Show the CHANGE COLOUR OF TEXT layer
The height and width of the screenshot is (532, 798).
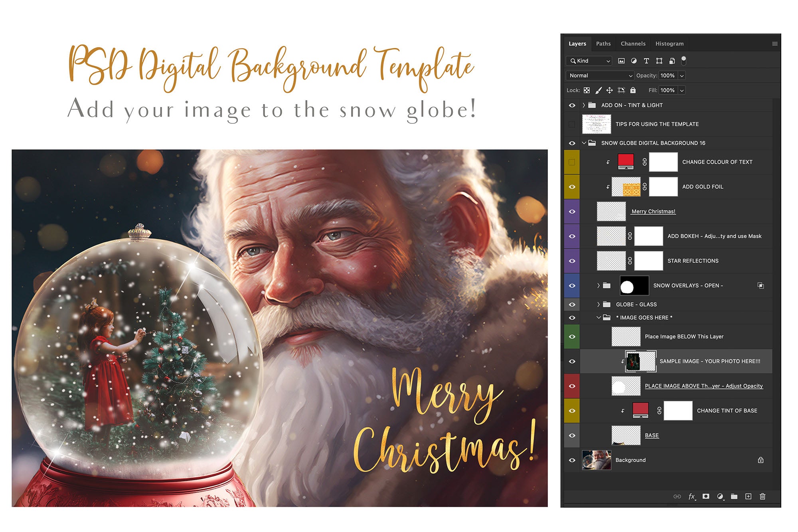coord(573,162)
